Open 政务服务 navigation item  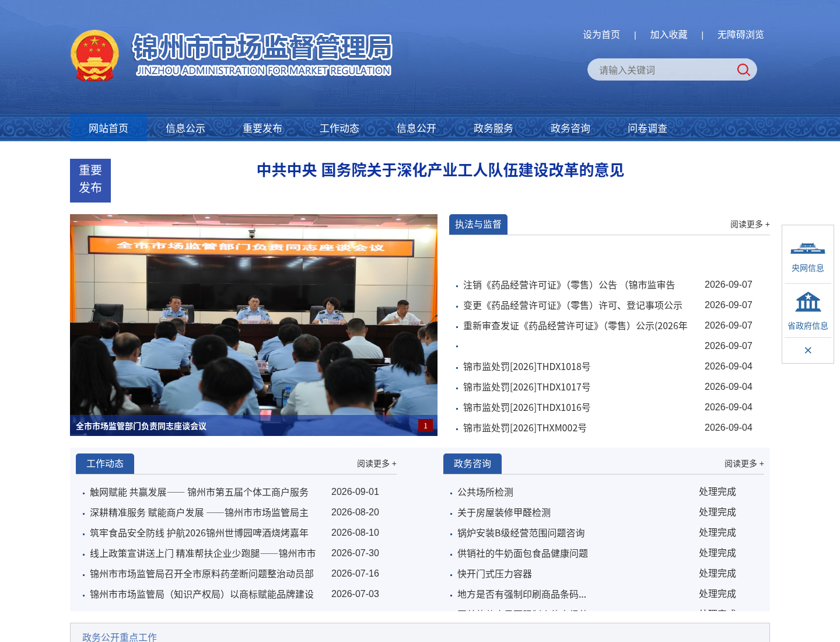coord(494,128)
